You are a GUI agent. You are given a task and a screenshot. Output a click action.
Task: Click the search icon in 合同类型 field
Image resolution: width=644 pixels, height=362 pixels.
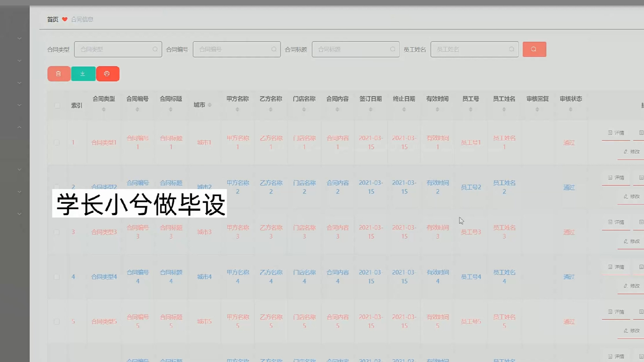[x=155, y=49]
